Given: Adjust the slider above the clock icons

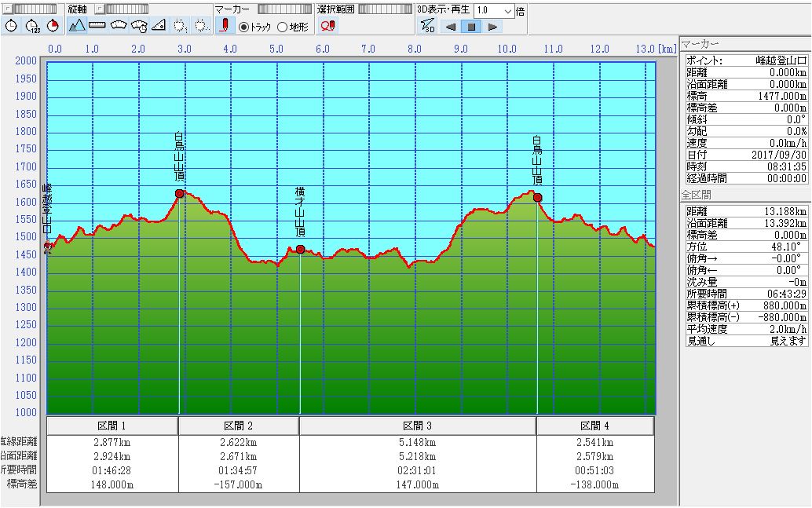Looking at the screenshot, I should [x=35, y=9].
